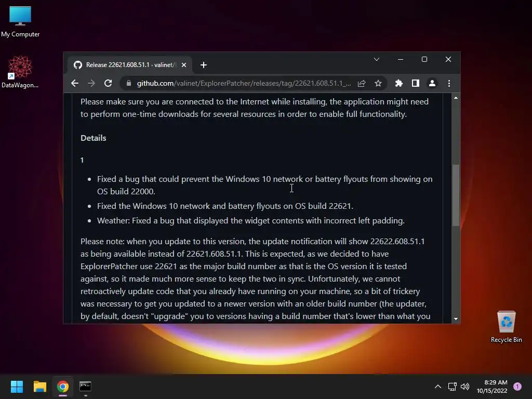Click the "Details" heading text

coord(94,138)
